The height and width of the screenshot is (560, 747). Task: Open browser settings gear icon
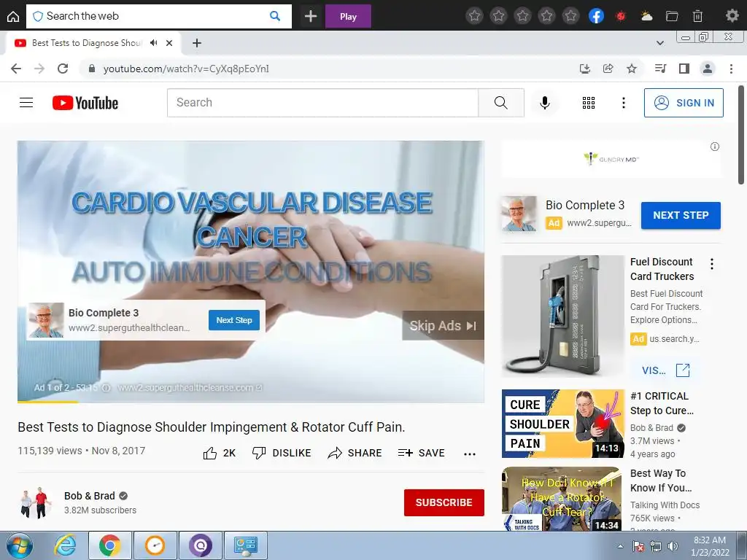732,16
